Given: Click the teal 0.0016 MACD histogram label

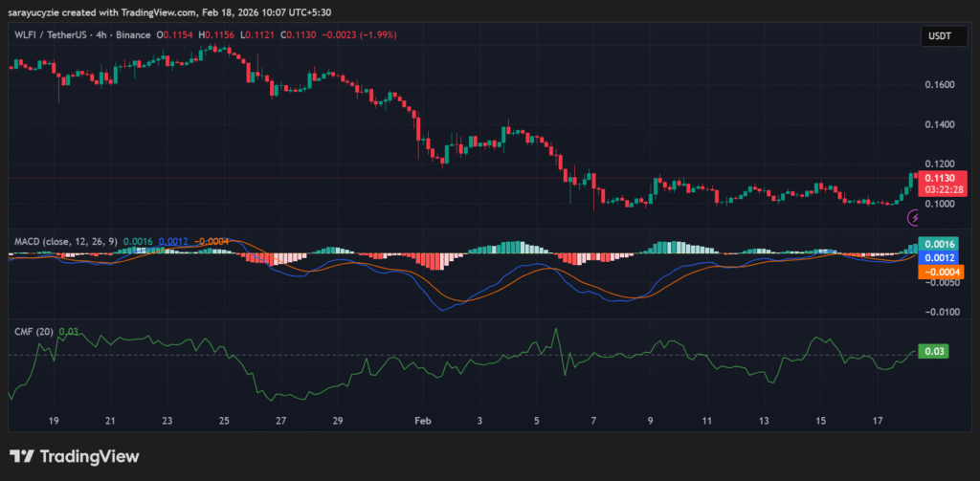Looking at the screenshot, I should coord(939,245).
